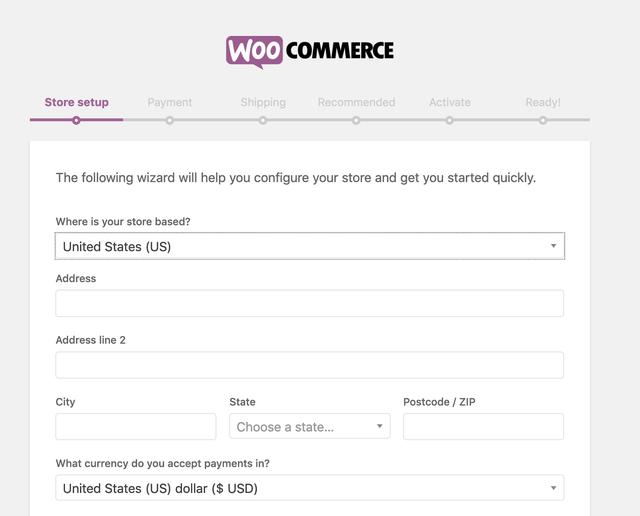Focus the City text field
Image resolution: width=640 pixels, height=516 pixels.
[x=136, y=427]
